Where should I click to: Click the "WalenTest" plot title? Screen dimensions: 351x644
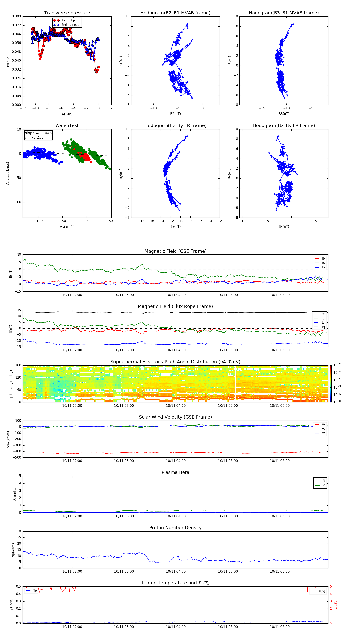[x=67, y=125]
